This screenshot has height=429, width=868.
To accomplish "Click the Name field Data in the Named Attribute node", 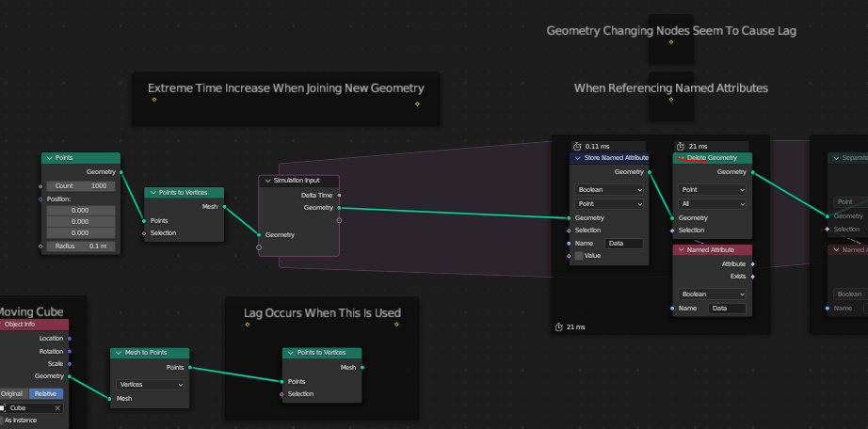I will [x=727, y=309].
